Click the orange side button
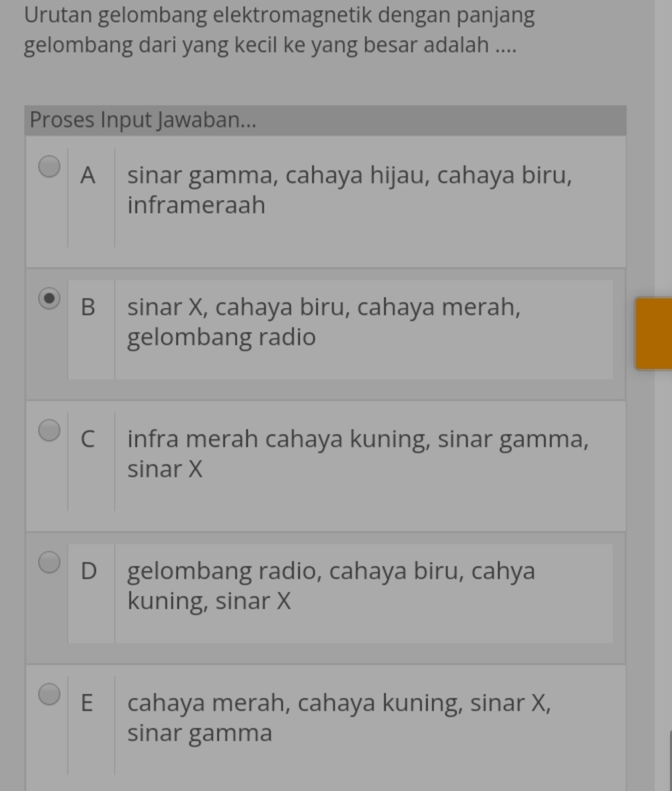This screenshot has width=672, height=791. click(653, 333)
